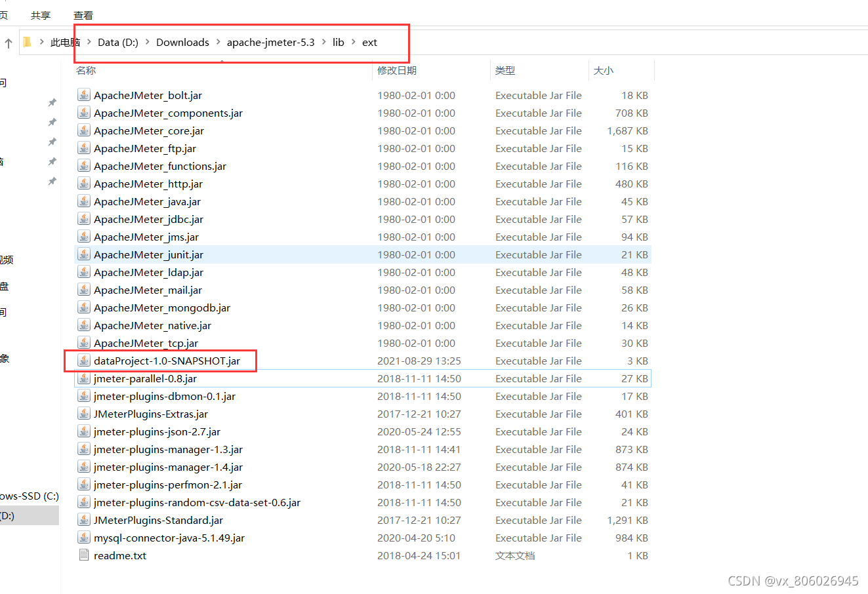Click the jar icon of ApacheJMeter_ldap.jar
The height and width of the screenshot is (594, 868).
[84, 272]
